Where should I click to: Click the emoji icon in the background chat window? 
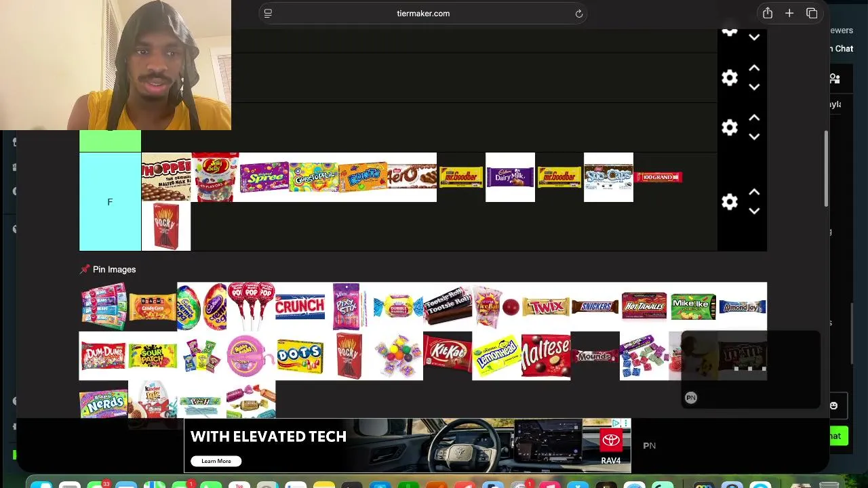pos(833,406)
